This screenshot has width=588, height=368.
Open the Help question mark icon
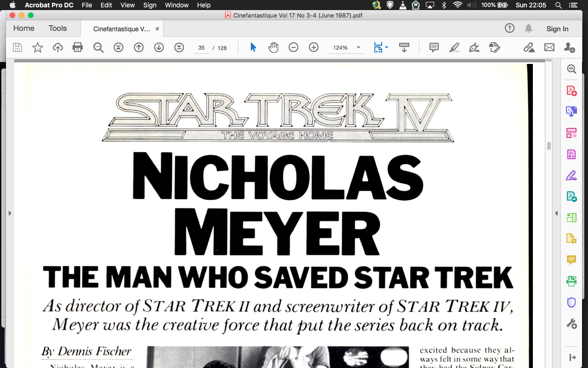509,28
